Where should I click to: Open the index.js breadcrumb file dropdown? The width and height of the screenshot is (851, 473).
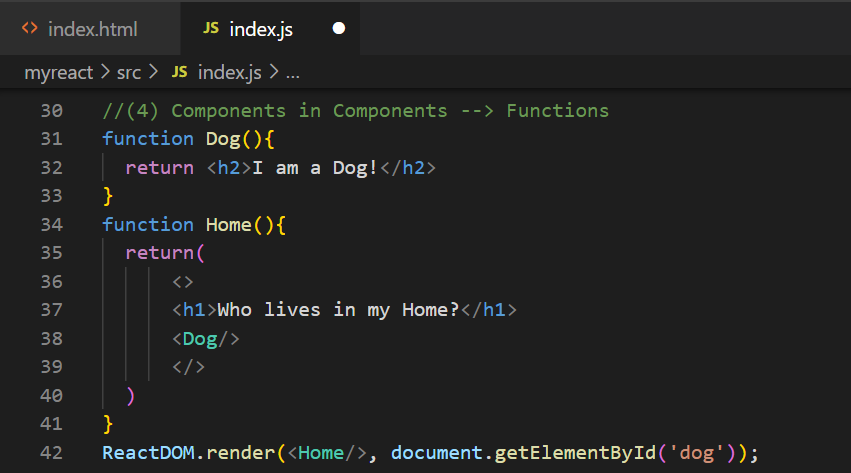coord(230,72)
